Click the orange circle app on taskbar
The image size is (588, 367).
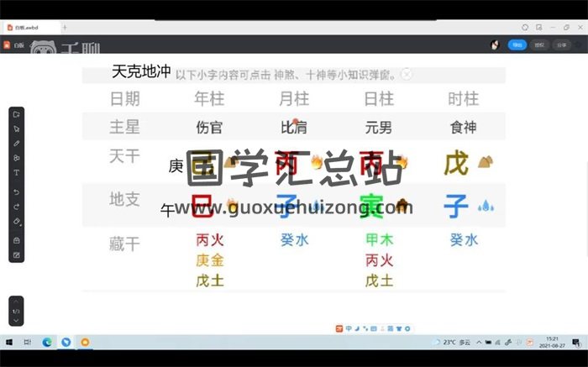[85, 342]
